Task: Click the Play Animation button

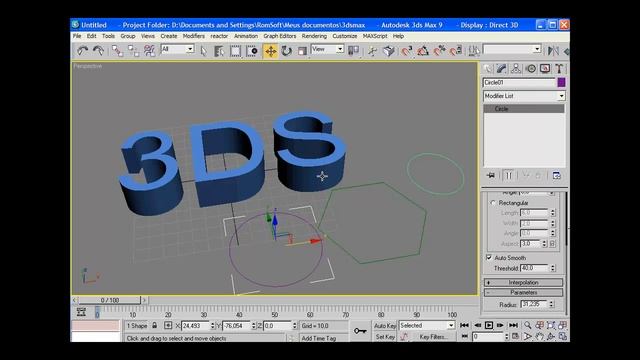Action: pyautogui.click(x=489, y=325)
